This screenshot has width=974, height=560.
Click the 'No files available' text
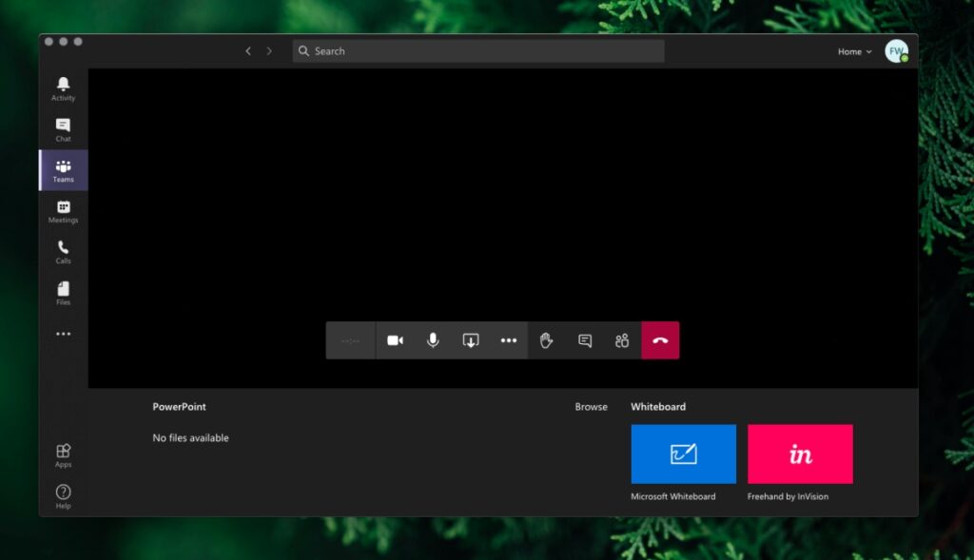point(190,437)
